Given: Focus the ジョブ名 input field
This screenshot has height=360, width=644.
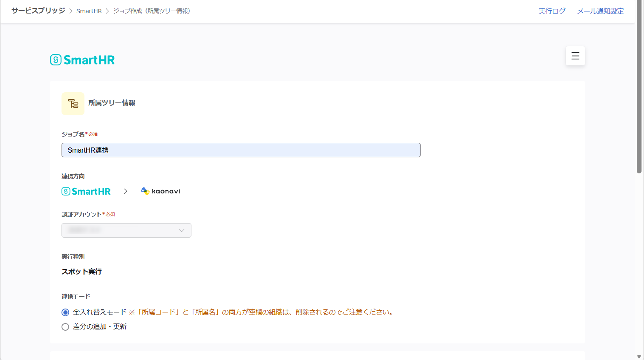Looking at the screenshot, I should pyautogui.click(x=241, y=150).
